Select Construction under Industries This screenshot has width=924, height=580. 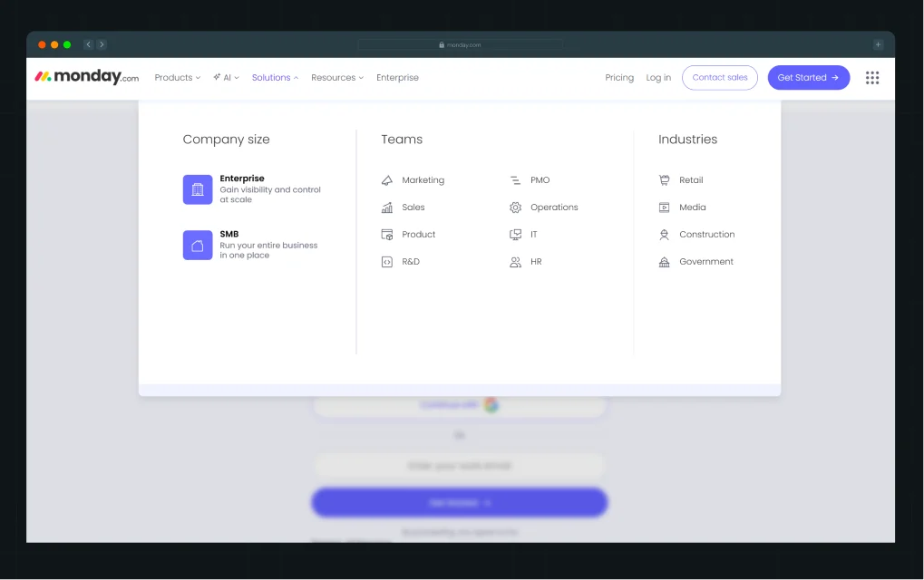(696, 235)
